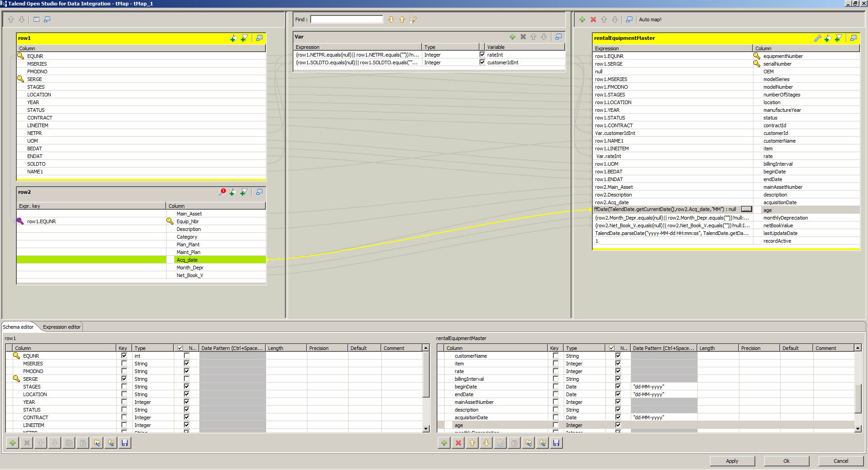
Task: Remove selected column from rentalEquipmentMaster schema
Action: click(x=458, y=443)
